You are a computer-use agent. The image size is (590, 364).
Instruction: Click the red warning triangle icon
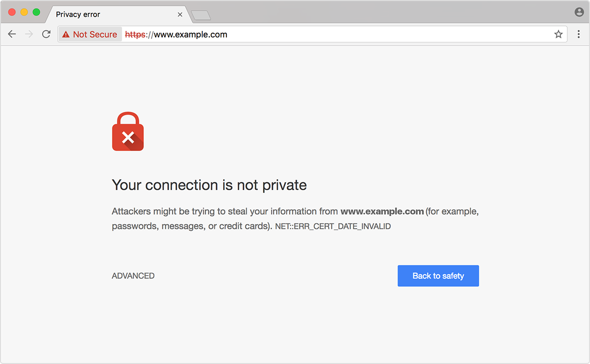pyautogui.click(x=66, y=35)
